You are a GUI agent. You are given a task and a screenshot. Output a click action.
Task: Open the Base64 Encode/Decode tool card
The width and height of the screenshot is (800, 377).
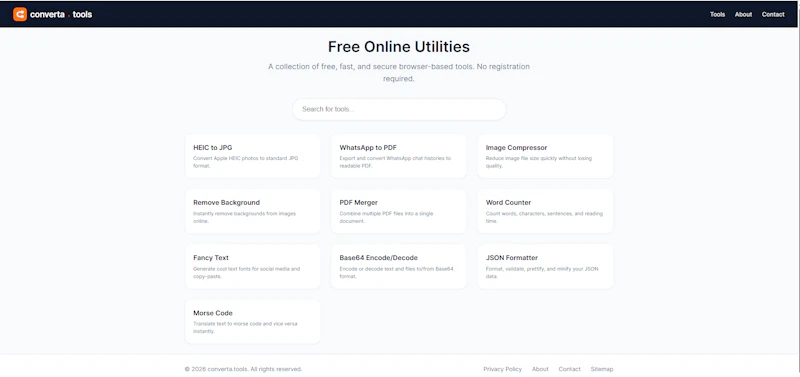click(x=399, y=266)
